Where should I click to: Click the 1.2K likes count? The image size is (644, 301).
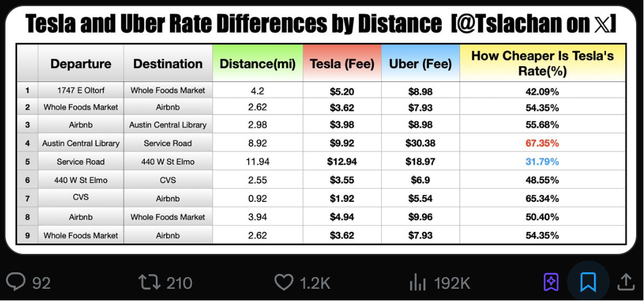pyautogui.click(x=315, y=283)
